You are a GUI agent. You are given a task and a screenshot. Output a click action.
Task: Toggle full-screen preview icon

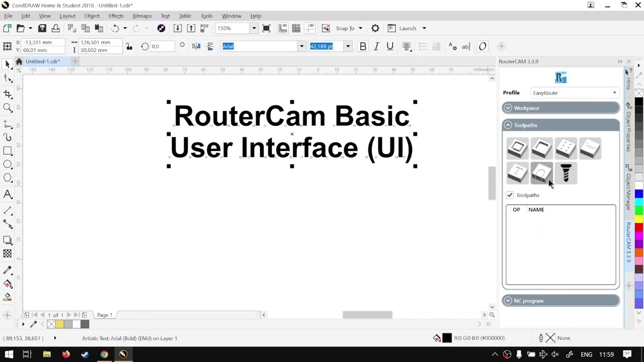pyautogui.click(x=267, y=28)
